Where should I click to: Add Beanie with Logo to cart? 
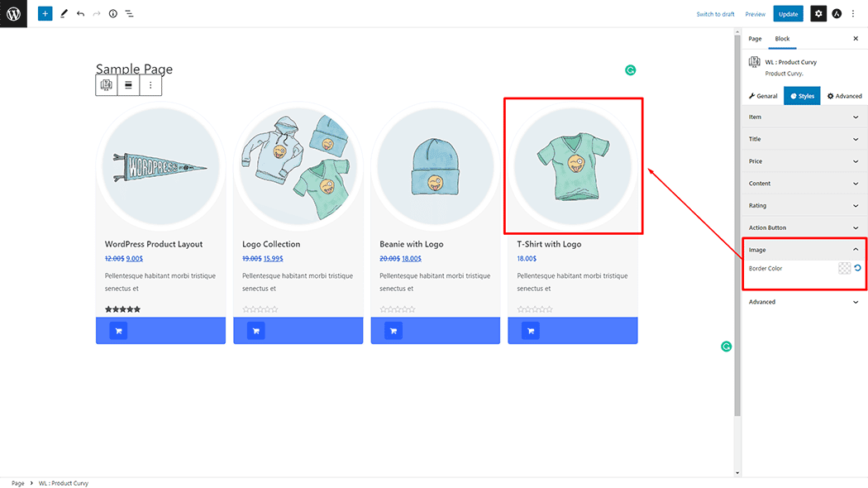pyautogui.click(x=393, y=331)
